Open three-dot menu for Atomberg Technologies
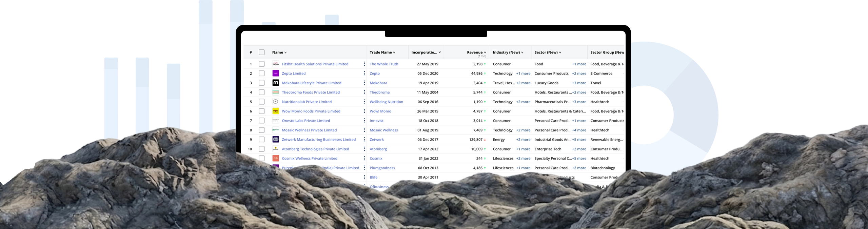Image resolution: width=868 pixels, height=229 pixels. [364, 149]
